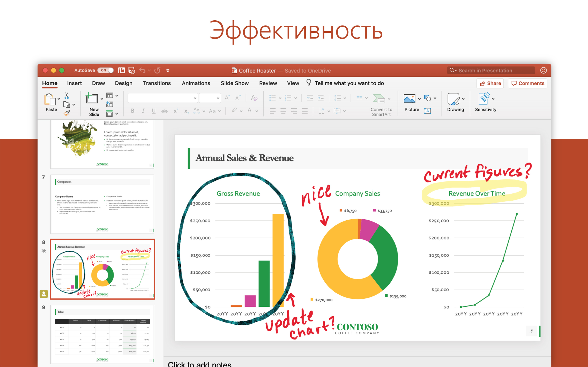Screen dimensions: 588x367
Task: Insert a text box using the icon
Action: click(428, 111)
